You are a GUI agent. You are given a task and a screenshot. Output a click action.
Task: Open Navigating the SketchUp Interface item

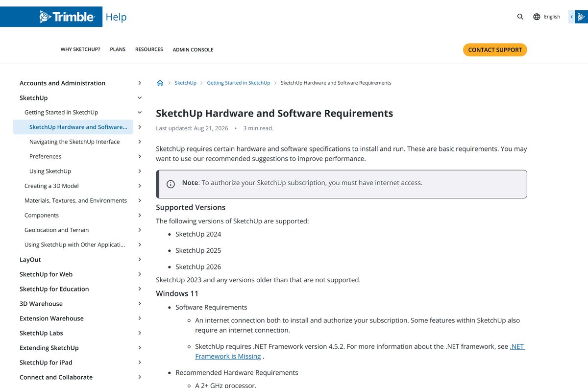pyautogui.click(x=74, y=142)
